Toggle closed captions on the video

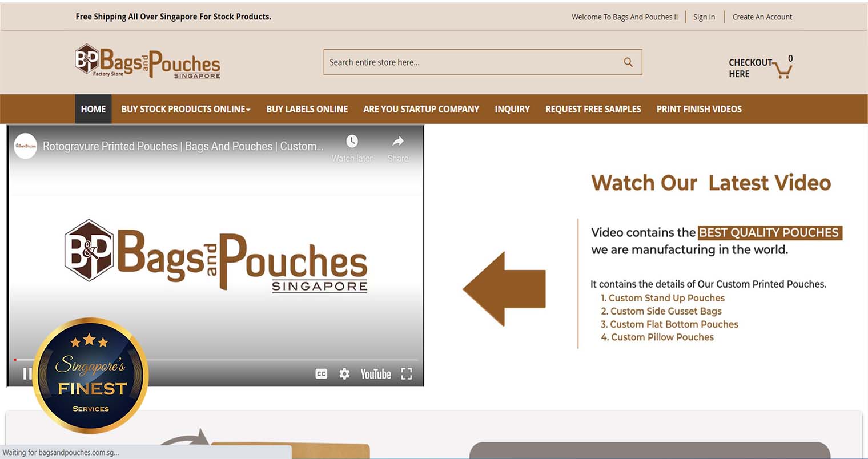coord(322,374)
